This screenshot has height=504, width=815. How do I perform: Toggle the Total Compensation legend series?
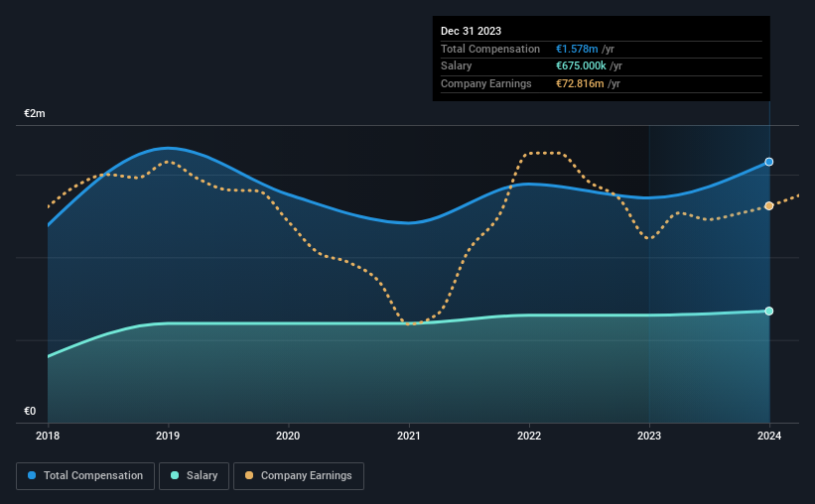(x=85, y=476)
